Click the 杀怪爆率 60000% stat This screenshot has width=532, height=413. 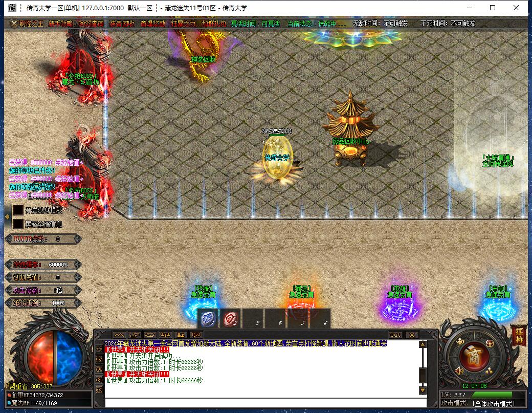pyautogui.click(x=43, y=265)
